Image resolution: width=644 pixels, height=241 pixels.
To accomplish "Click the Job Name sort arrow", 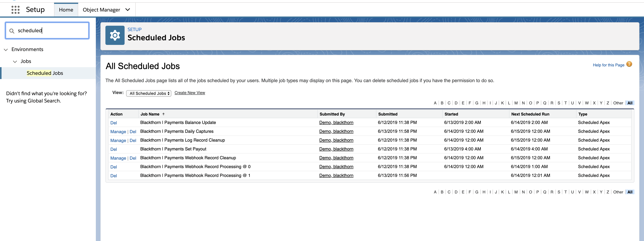I will (163, 114).
